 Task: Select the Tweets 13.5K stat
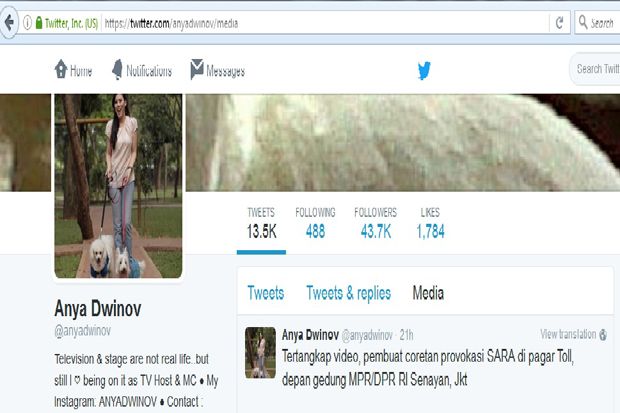(261, 224)
